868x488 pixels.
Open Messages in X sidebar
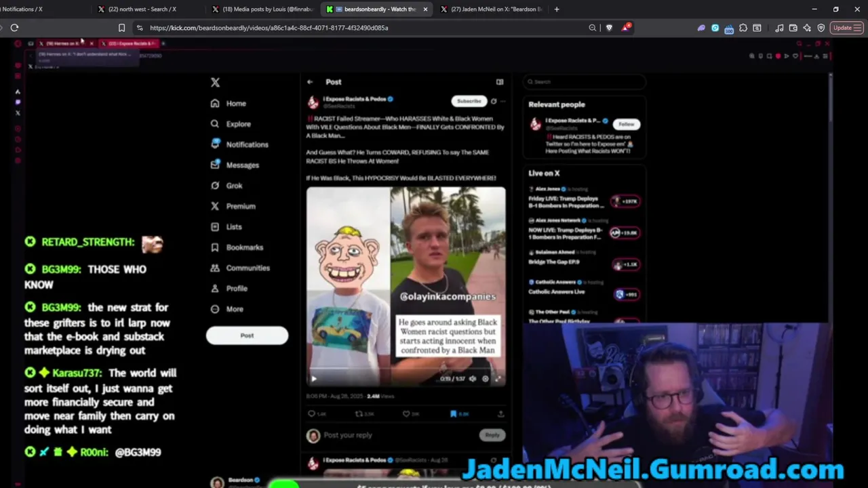click(x=235, y=165)
